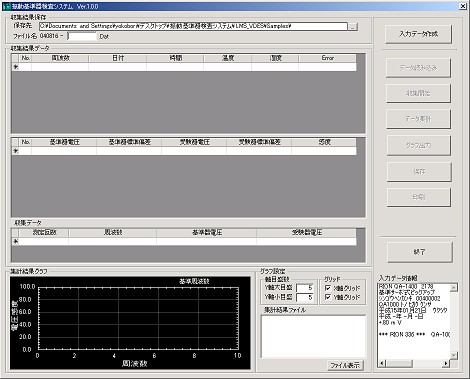Click the 測定回数 column header
This screenshot has width=470, height=379.
[44, 232]
